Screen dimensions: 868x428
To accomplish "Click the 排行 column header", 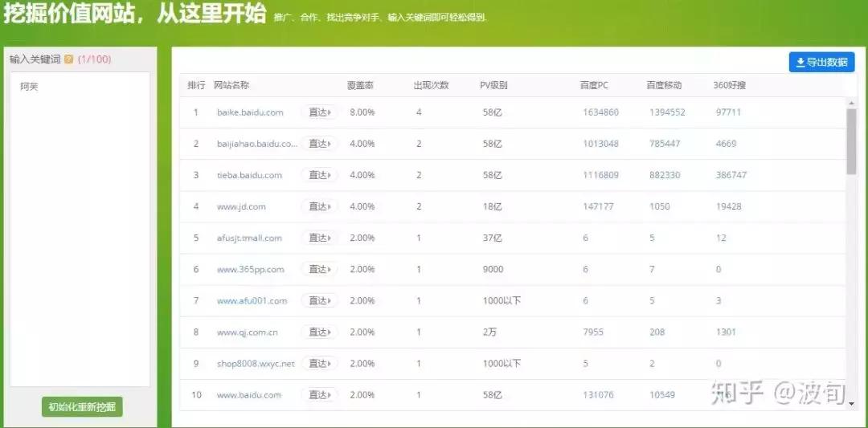I will pyautogui.click(x=197, y=86).
